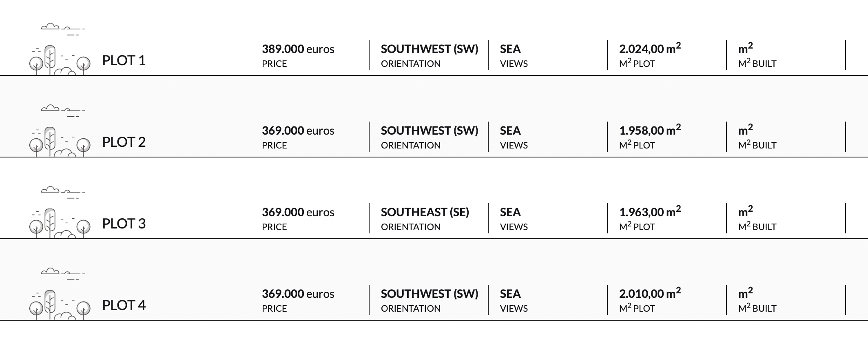Select the 1.958,00 m² plot size
This screenshot has width=868, height=337.
650,130
